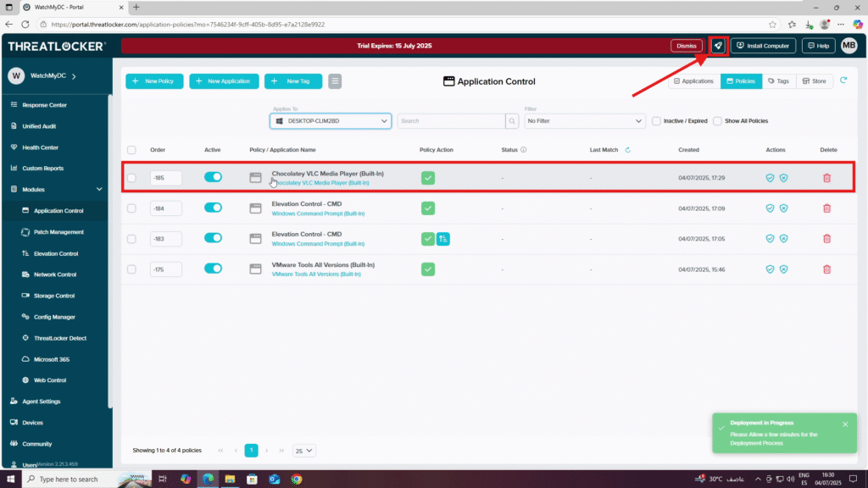Delete the order -183 Elevation Control policy
This screenshot has height=488, width=868.
pyautogui.click(x=827, y=239)
